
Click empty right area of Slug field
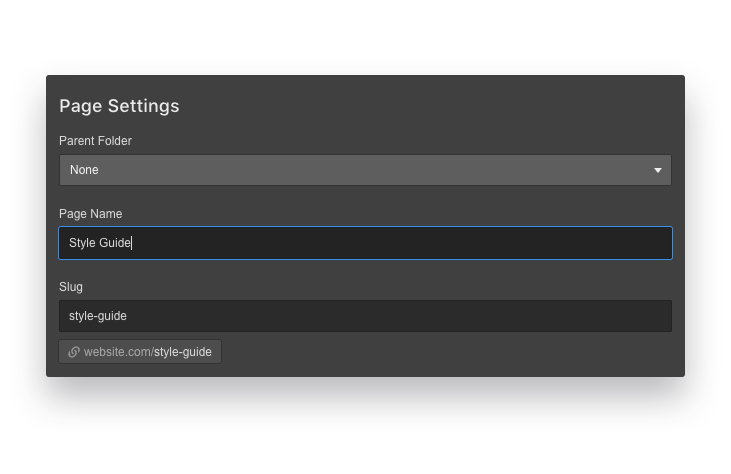point(550,316)
